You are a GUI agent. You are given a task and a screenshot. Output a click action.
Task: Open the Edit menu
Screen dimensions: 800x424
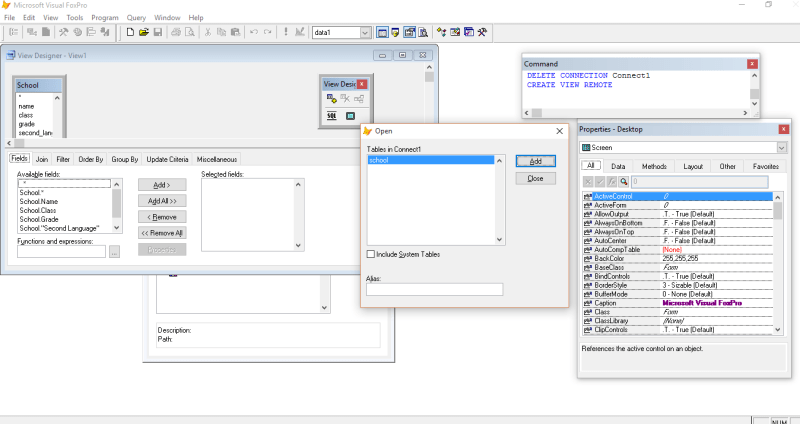click(29, 17)
